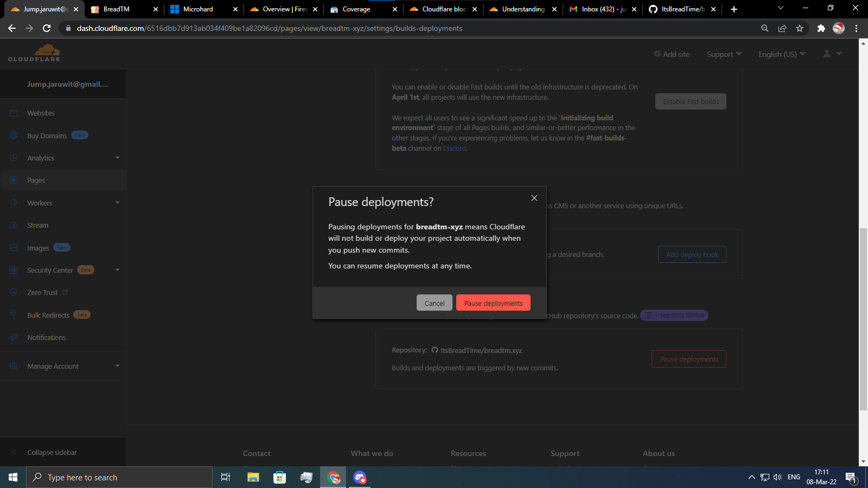Share this page via the share icon
This screenshot has height=488, width=868.
coord(782,28)
